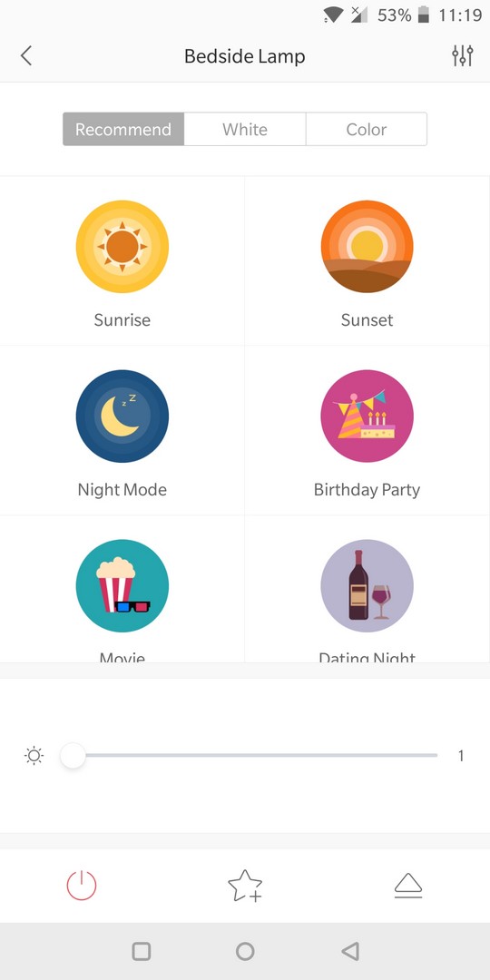Select the Sunrise scene icon
Image resolution: width=490 pixels, height=980 pixels.
[x=122, y=246]
